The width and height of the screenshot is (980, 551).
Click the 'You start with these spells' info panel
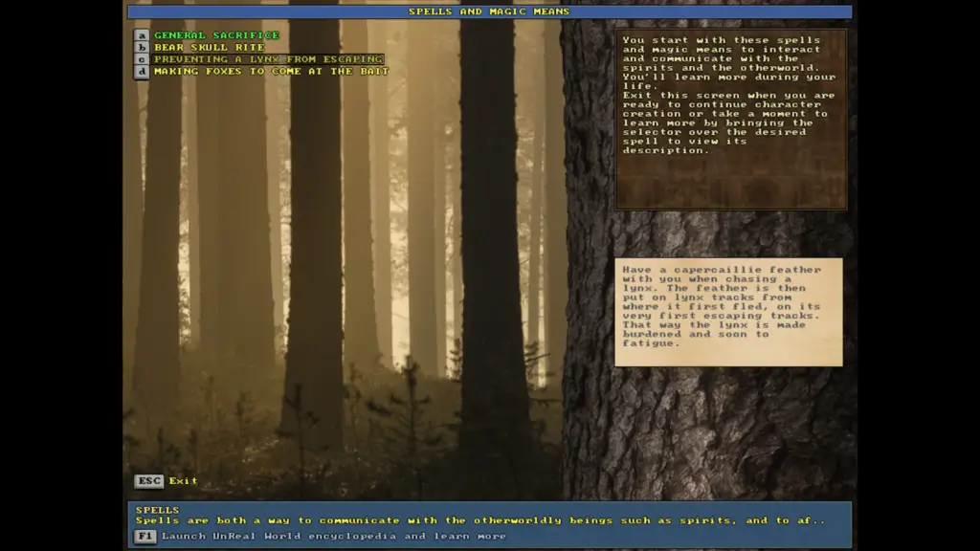(x=731, y=119)
